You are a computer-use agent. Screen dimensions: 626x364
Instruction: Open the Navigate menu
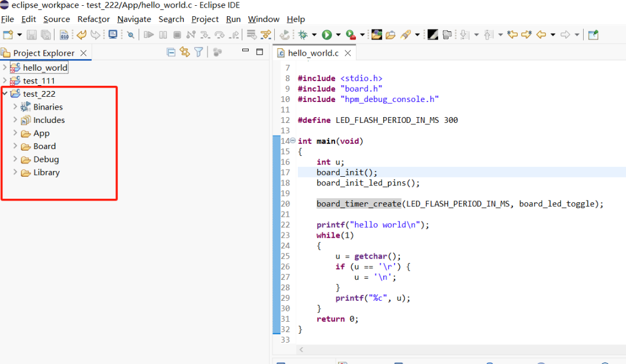(134, 19)
